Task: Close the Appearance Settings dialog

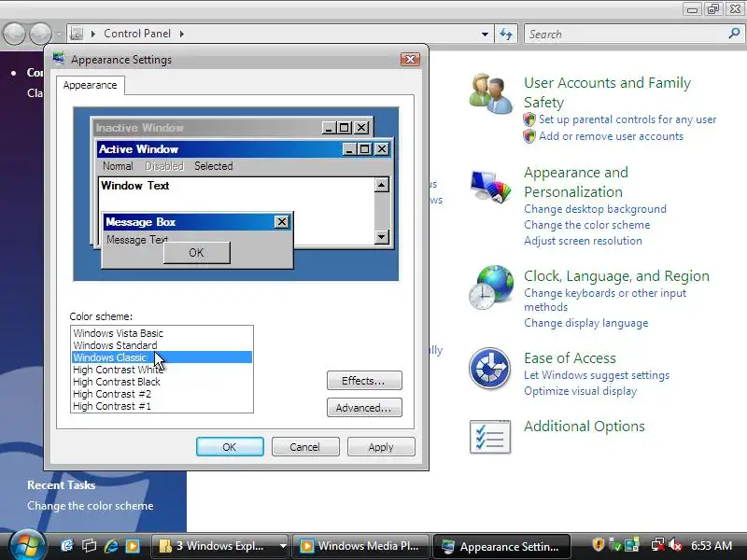Action: click(410, 59)
